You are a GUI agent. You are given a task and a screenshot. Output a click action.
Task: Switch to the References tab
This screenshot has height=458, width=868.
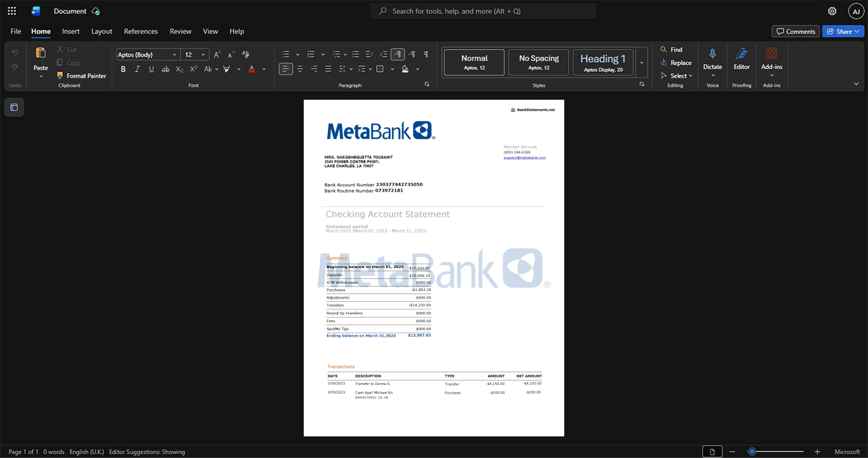[x=141, y=31]
